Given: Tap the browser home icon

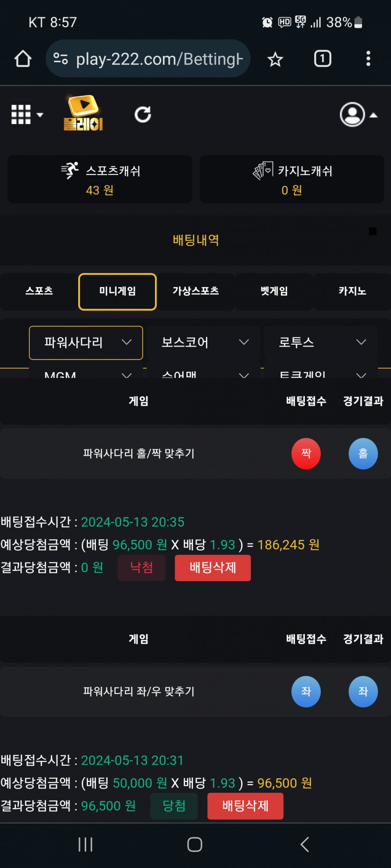Looking at the screenshot, I should pyautogui.click(x=22, y=59).
